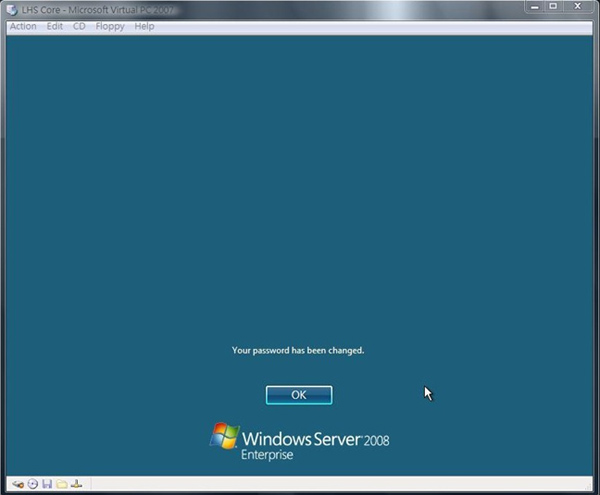Click the LHS Core window title text
Viewport: 600px width, 495px height.
90,8
